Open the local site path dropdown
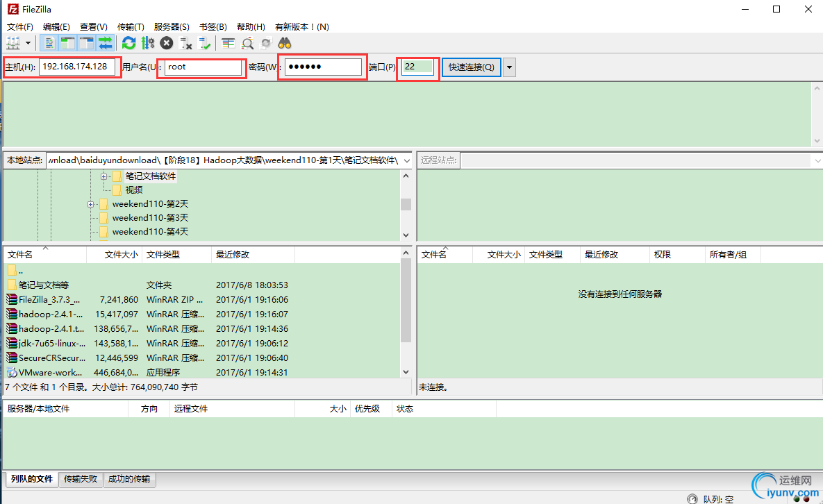This screenshot has height=504, width=823. pos(407,160)
